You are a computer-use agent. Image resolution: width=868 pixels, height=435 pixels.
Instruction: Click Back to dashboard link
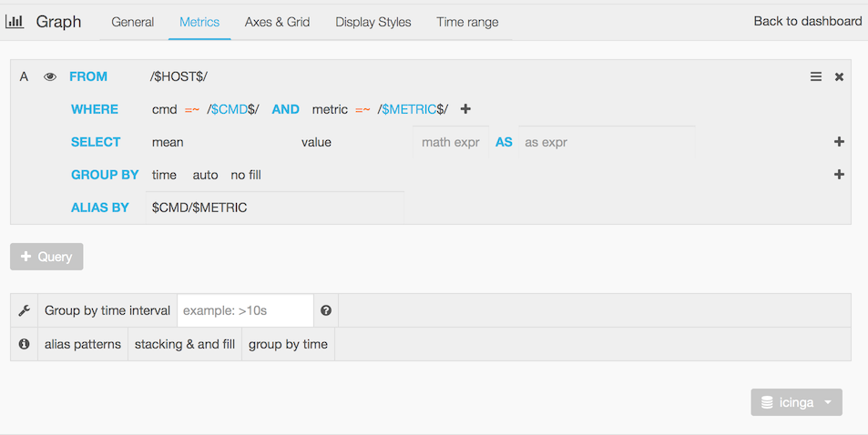tap(807, 21)
